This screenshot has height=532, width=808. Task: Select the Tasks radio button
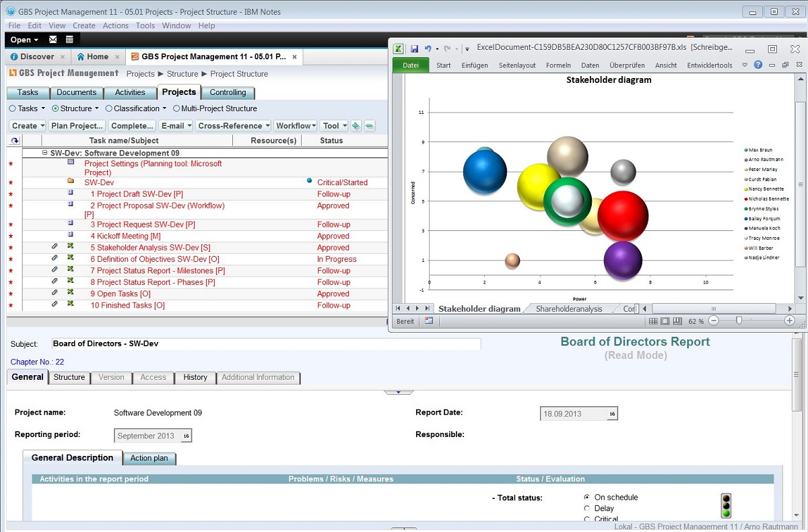coord(12,108)
